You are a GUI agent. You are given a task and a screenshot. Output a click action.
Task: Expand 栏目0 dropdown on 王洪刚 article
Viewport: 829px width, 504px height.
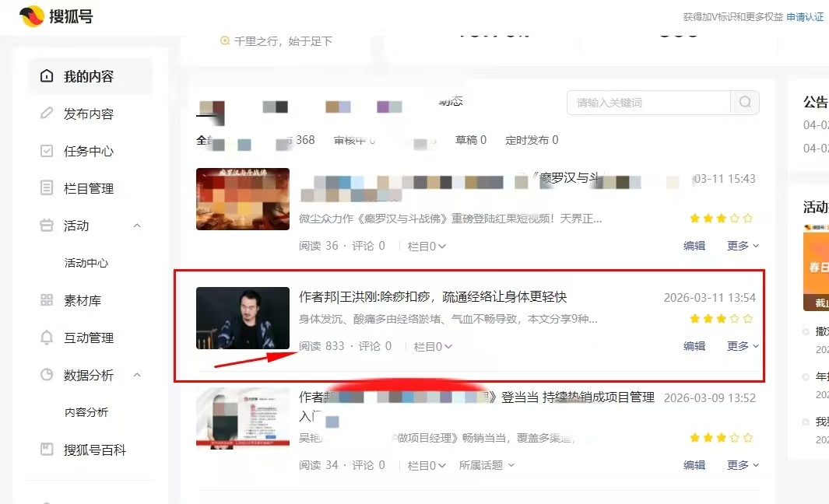433,347
